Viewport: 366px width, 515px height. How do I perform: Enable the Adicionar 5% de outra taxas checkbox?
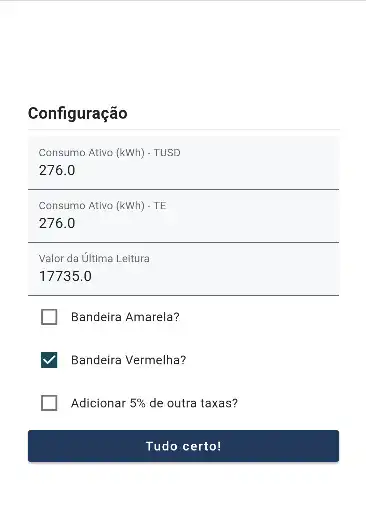click(49, 403)
